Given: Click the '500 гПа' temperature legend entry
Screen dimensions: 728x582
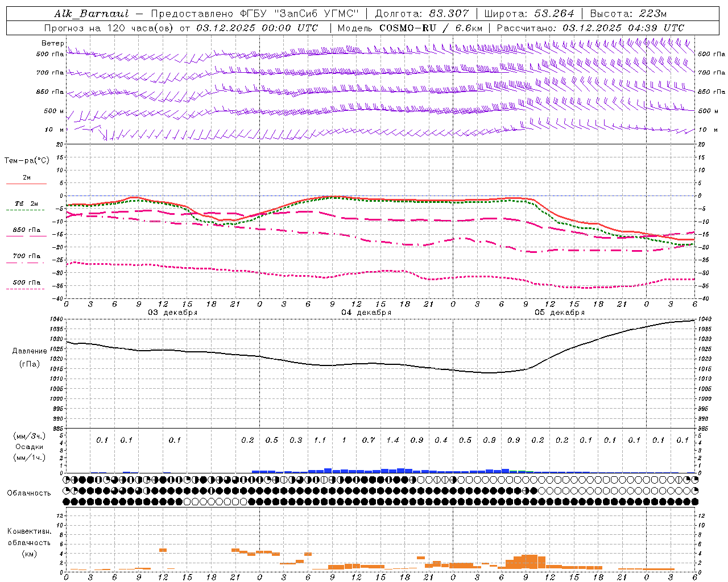Looking at the screenshot, I should pyautogui.click(x=26, y=282).
